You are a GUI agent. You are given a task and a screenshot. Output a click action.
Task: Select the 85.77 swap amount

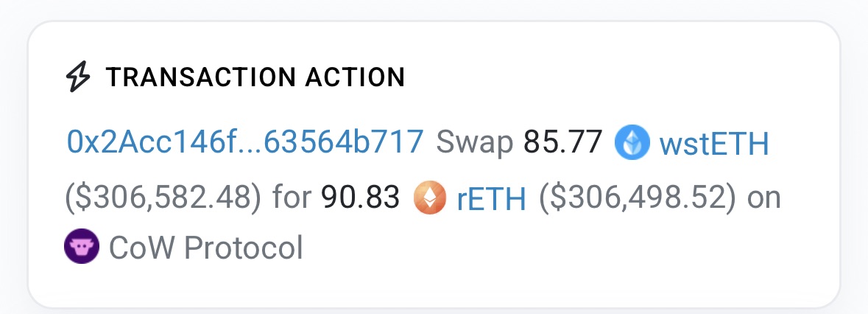click(x=563, y=142)
